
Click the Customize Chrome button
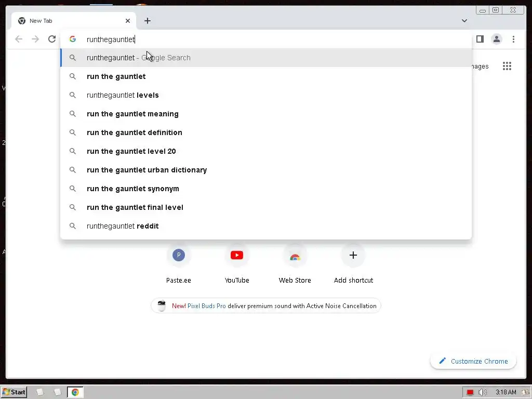473,361
